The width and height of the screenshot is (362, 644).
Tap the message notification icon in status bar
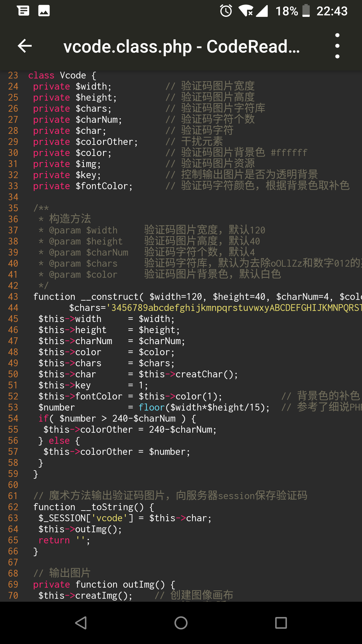[x=23, y=11]
